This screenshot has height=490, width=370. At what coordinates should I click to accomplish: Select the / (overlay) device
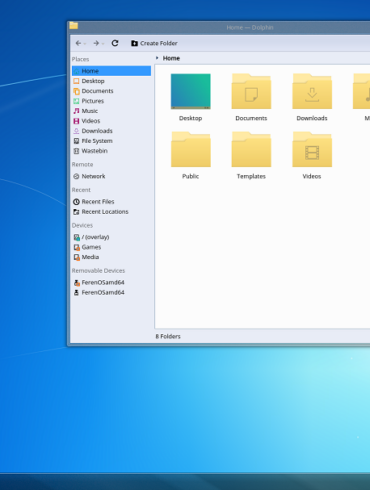pyautogui.click(x=111, y=237)
